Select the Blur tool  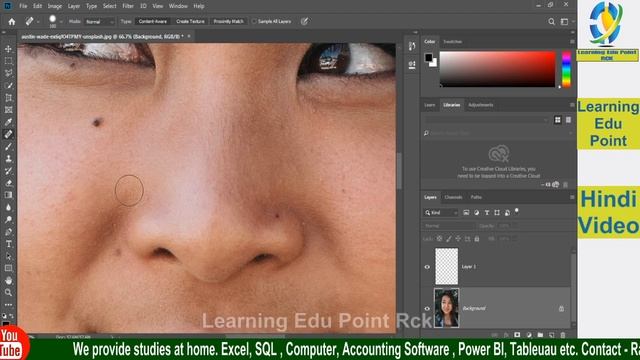(x=8, y=207)
